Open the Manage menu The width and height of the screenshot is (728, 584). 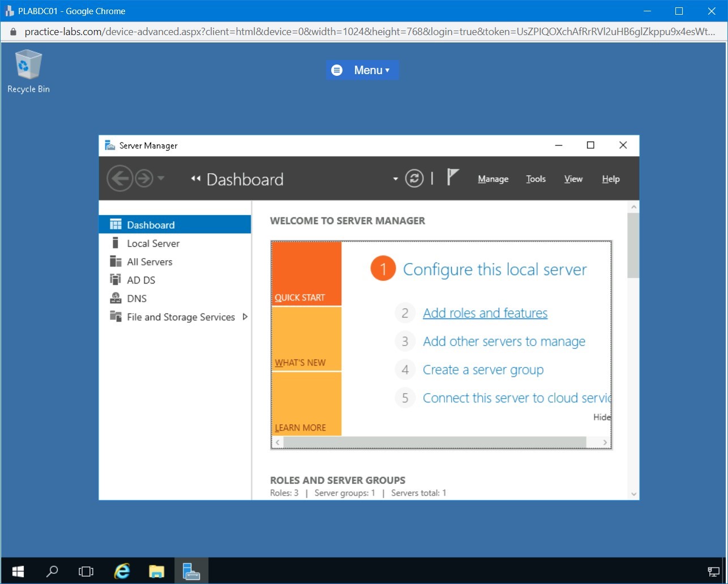point(493,179)
